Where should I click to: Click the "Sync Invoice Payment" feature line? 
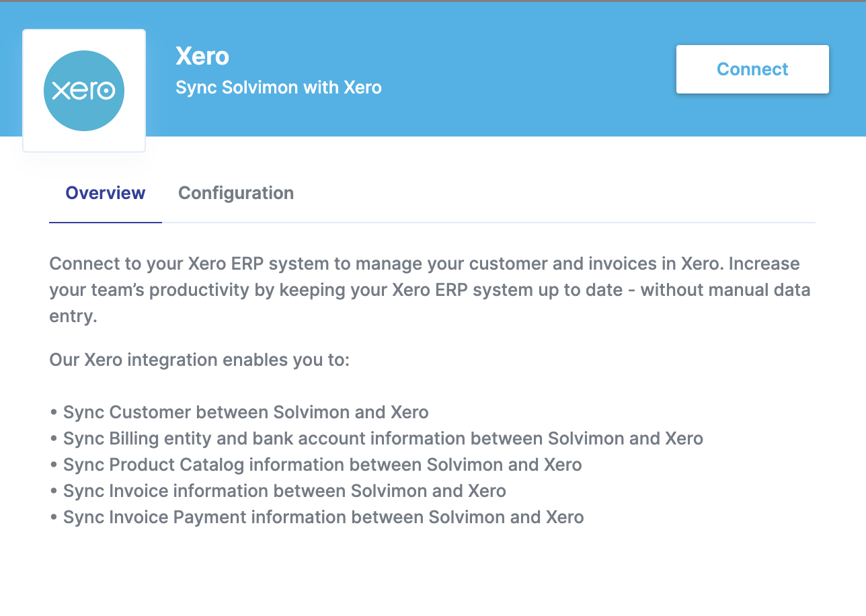[323, 517]
